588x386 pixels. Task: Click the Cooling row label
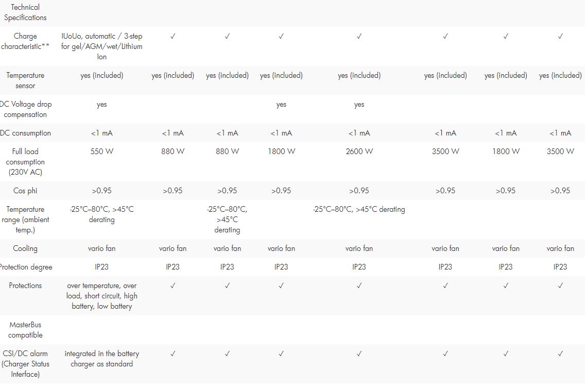pyautogui.click(x=25, y=248)
